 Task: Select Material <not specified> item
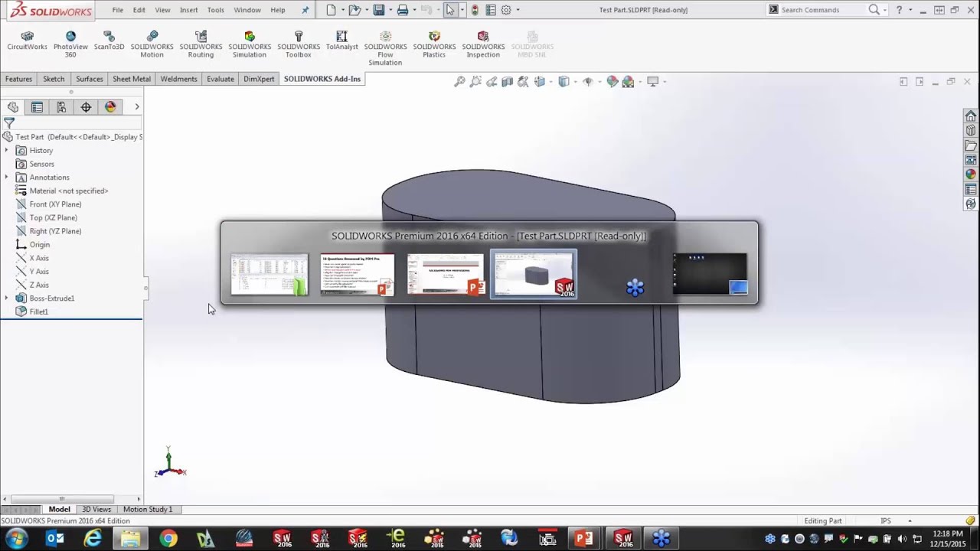pos(69,191)
